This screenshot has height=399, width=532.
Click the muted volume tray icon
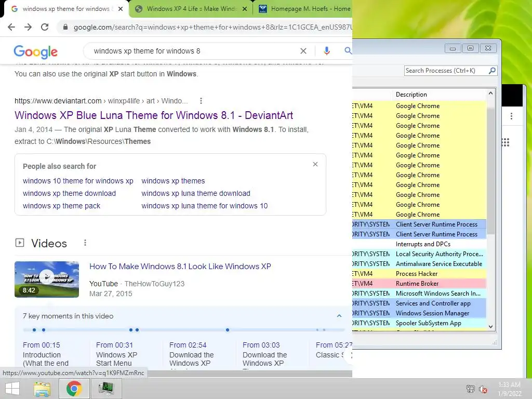(483, 389)
